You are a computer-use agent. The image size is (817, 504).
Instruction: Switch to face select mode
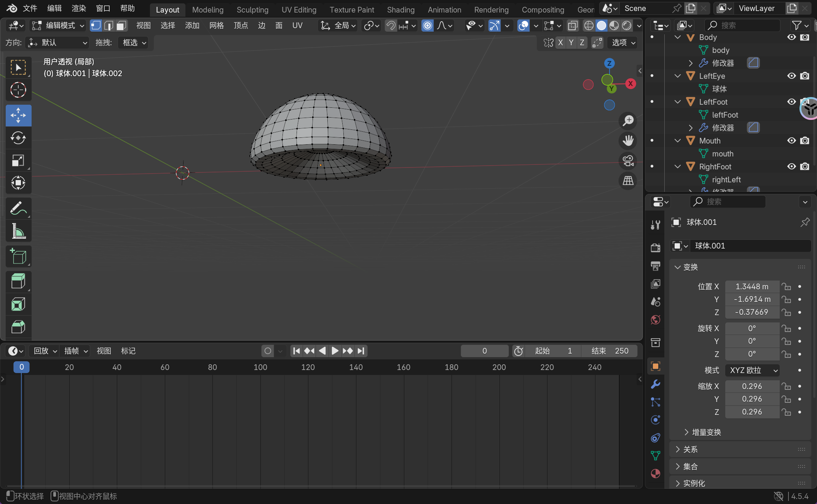tap(121, 26)
